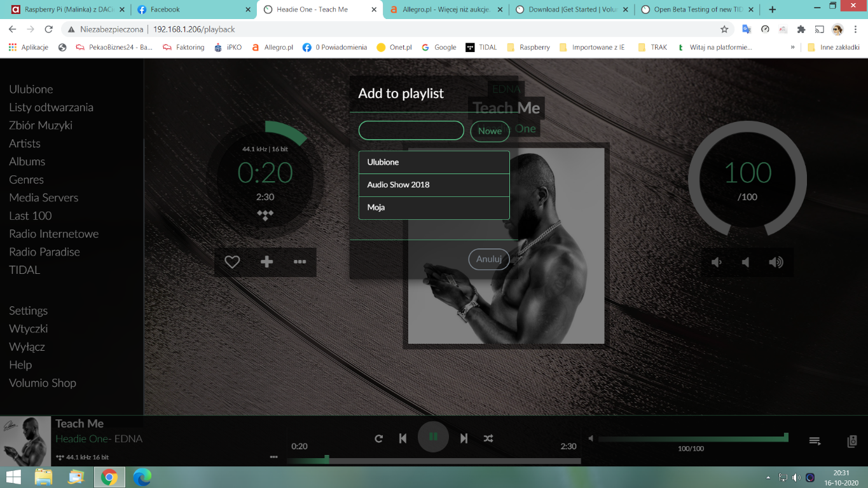Open Volumio Shop in the sidebar
868x488 pixels.
pyautogui.click(x=43, y=383)
